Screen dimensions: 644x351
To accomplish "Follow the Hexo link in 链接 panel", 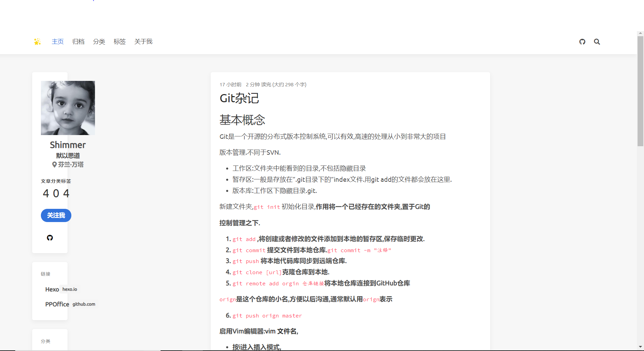I will [x=52, y=289].
